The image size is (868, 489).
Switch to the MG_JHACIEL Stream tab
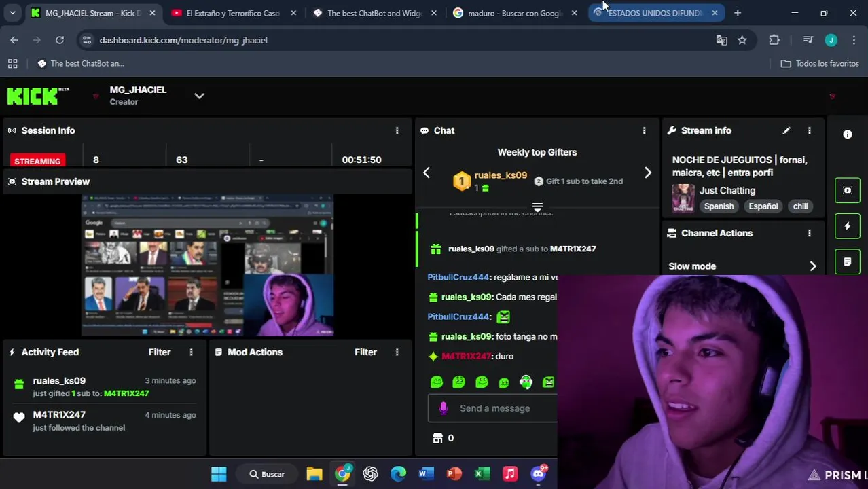coord(92,13)
